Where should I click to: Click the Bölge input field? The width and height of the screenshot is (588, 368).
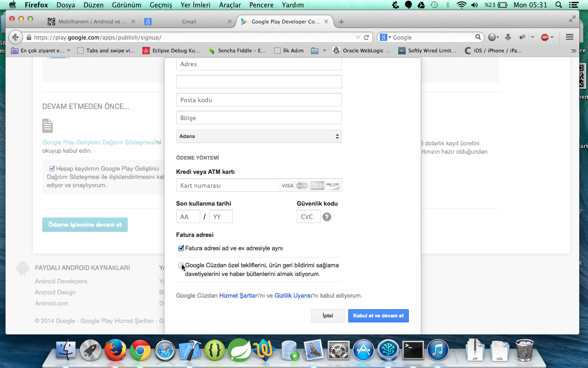tap(259, 118)
